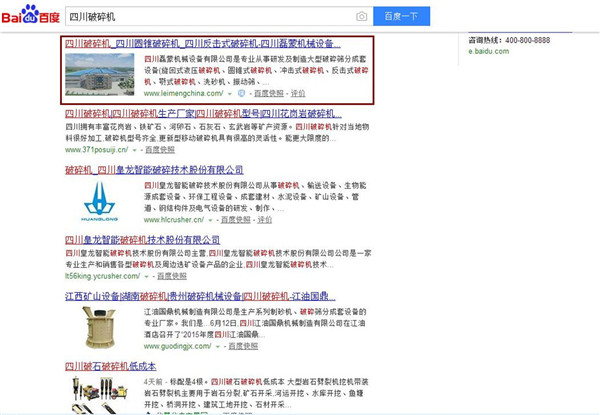Click the 百度一下 search button

pos(401,16)
